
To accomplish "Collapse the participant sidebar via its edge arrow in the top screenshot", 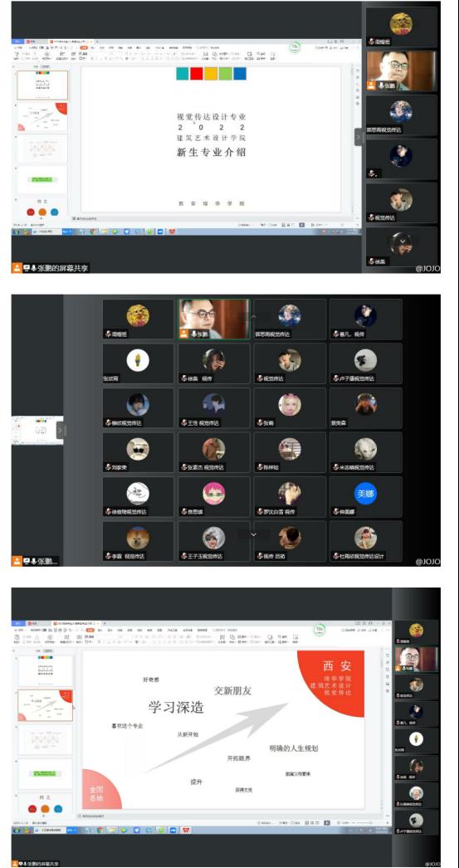I will (359, 137).
